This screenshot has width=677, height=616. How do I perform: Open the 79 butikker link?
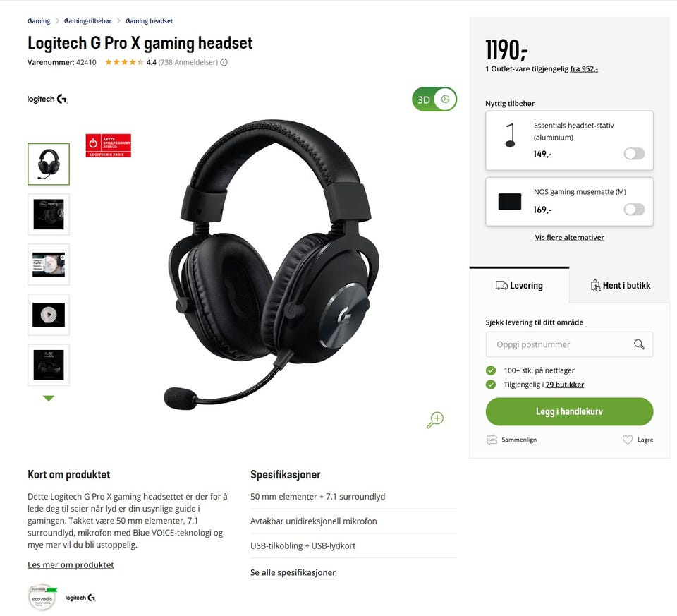pyautogui.click(x=564, y=385)
